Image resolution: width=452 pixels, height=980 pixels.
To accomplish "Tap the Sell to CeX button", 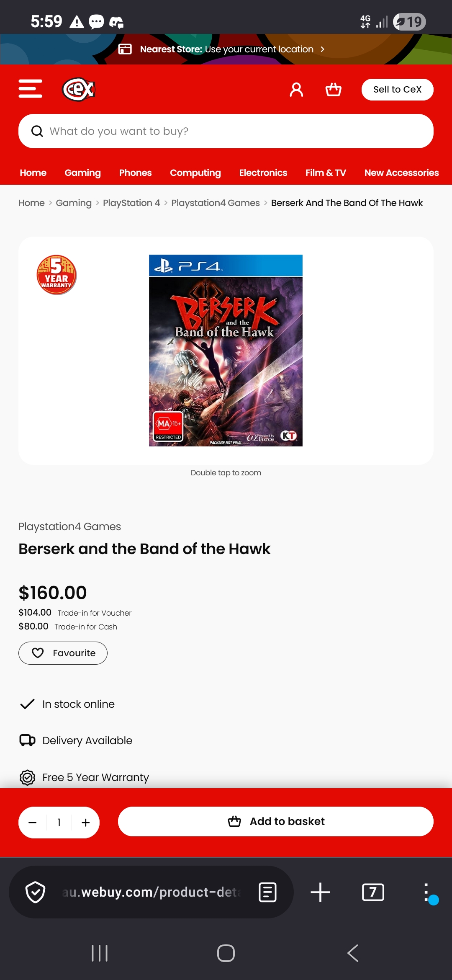I will point(398,90).
